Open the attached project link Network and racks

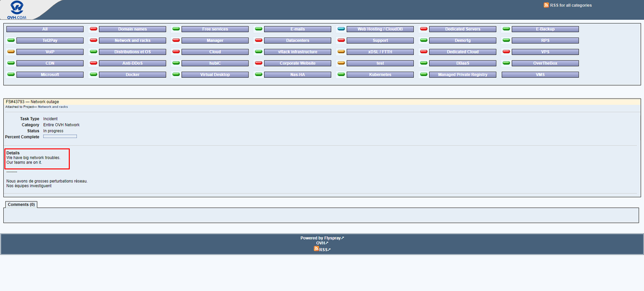pyautogui.click(x=53, y=107)
